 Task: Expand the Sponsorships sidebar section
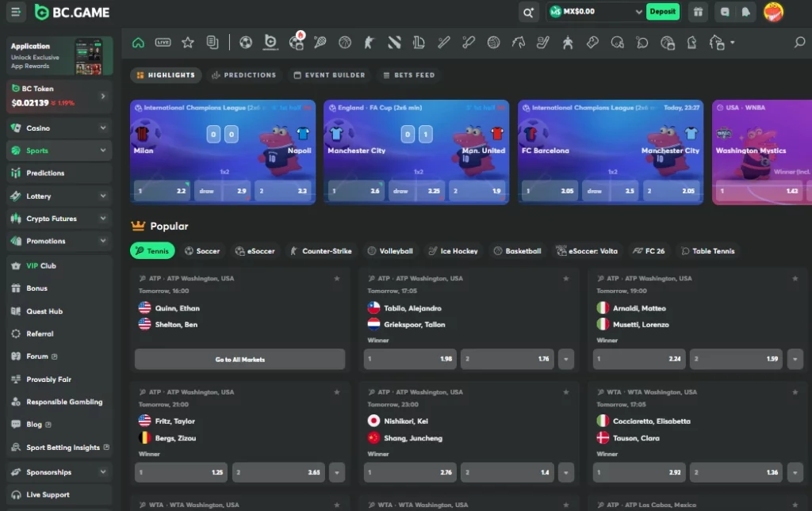pos(103,471)
